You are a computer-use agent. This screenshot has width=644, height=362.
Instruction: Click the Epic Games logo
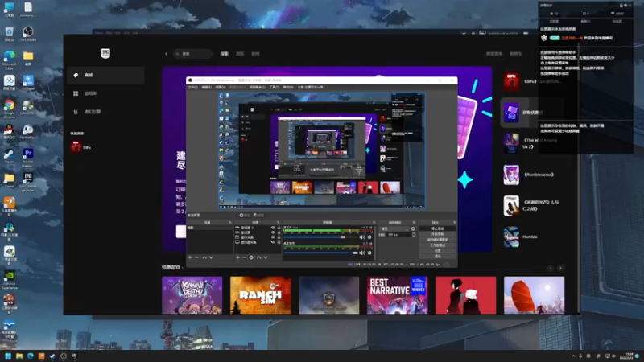pos(105,53)
